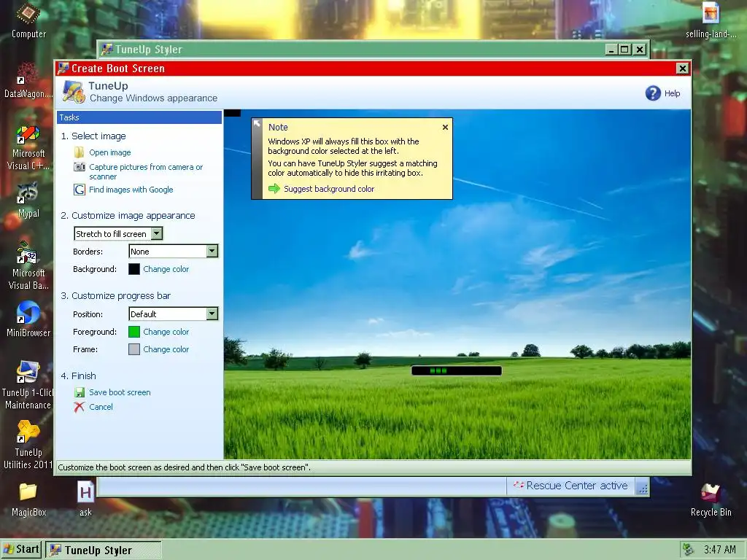Select the Recycle Bin icon
Screen dimensions: 747x560
(711, 499)
